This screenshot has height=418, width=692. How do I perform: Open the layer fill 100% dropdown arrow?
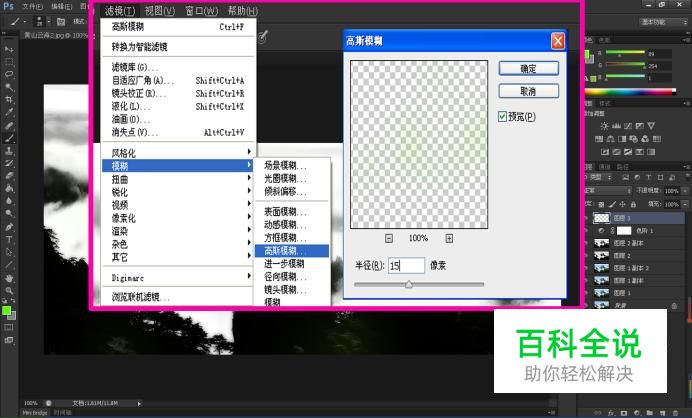click(685, 204)
